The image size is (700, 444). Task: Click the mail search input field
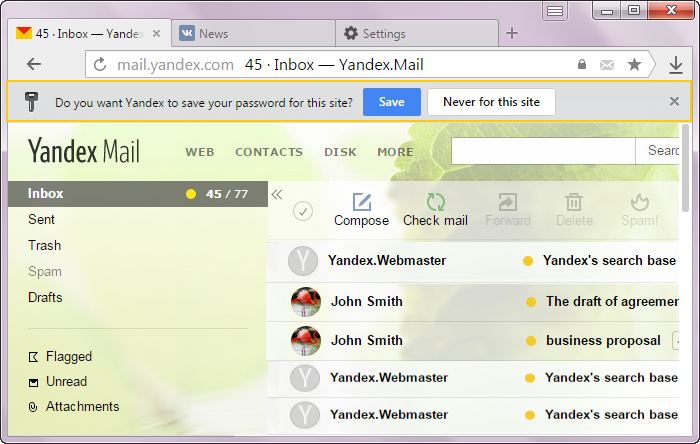click(x=543, y=151)
